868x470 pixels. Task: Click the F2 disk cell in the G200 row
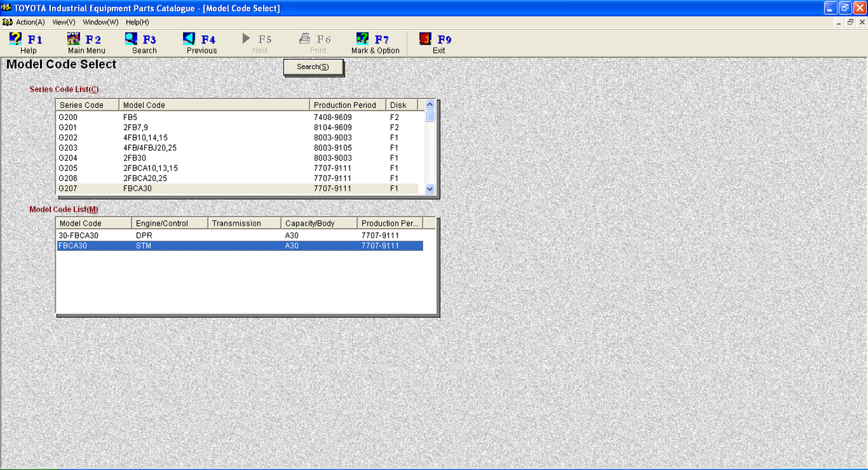[395, 117]
